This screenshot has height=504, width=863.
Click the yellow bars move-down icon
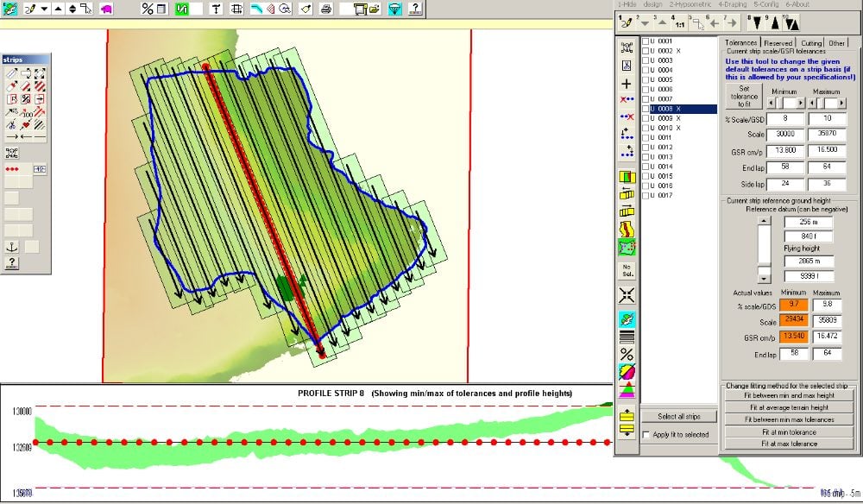click(627, 431)
